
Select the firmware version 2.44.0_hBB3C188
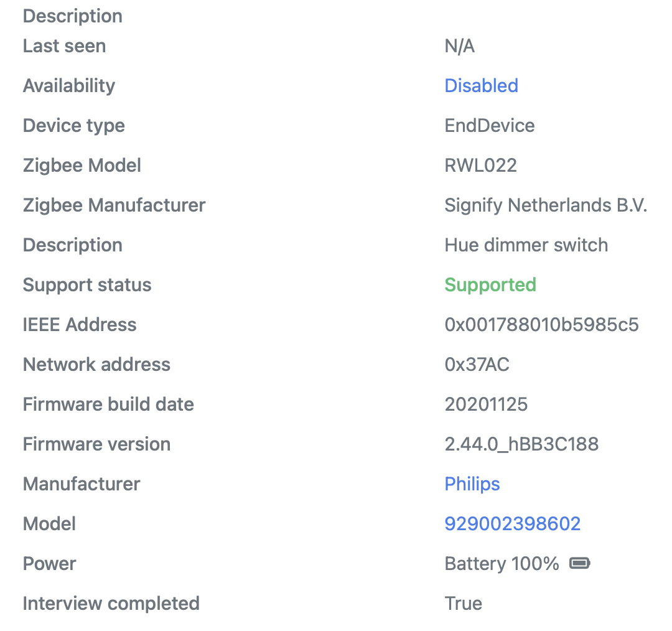click(521, 444)
